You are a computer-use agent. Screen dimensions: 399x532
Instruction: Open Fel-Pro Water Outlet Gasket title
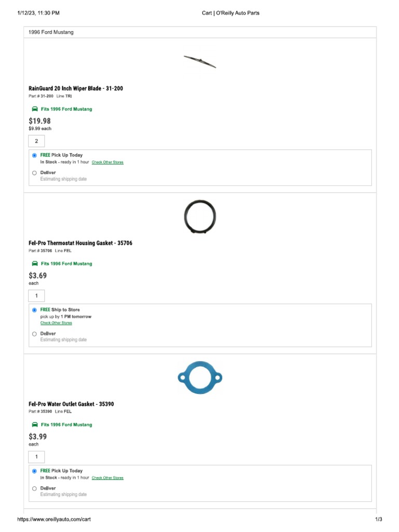pos(71,404)
